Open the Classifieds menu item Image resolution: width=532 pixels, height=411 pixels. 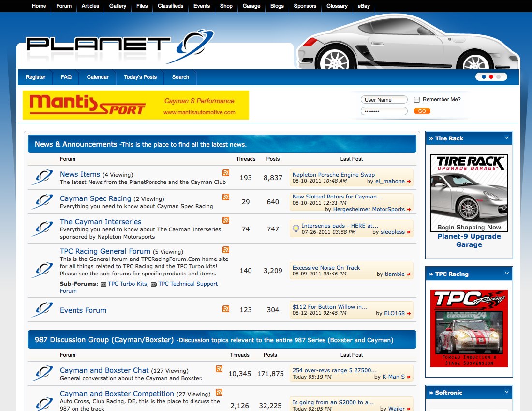pos(170,6)
